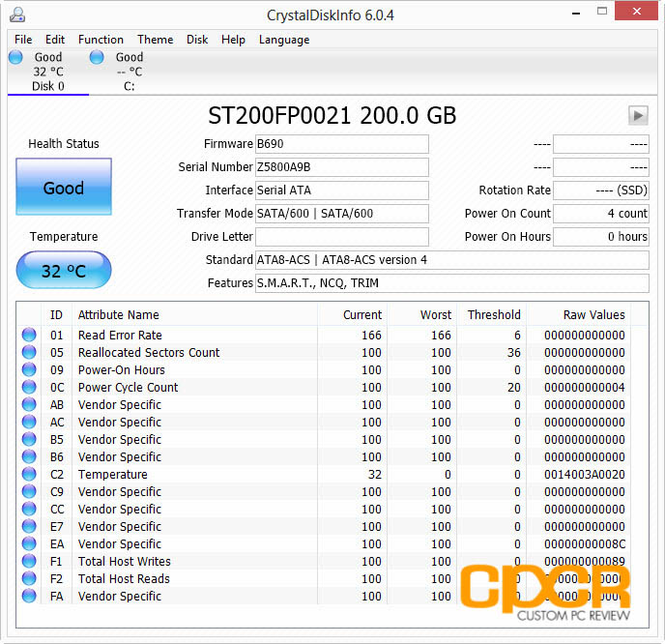Viewport: 665px width, 644px height.
Task: Click the ST200FP0021 200.0 GB drive title
Action: [x=332, y=115]
